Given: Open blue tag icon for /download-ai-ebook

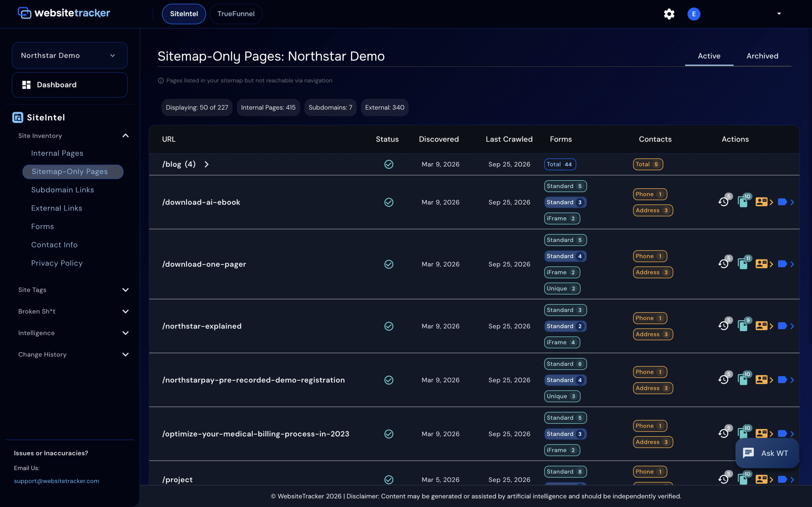Looking at the screenshot, I should pos(782,202).
